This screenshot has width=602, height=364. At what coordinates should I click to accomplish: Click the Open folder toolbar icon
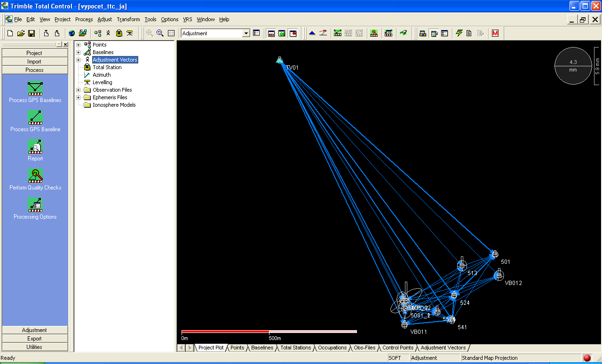point(21,33)
